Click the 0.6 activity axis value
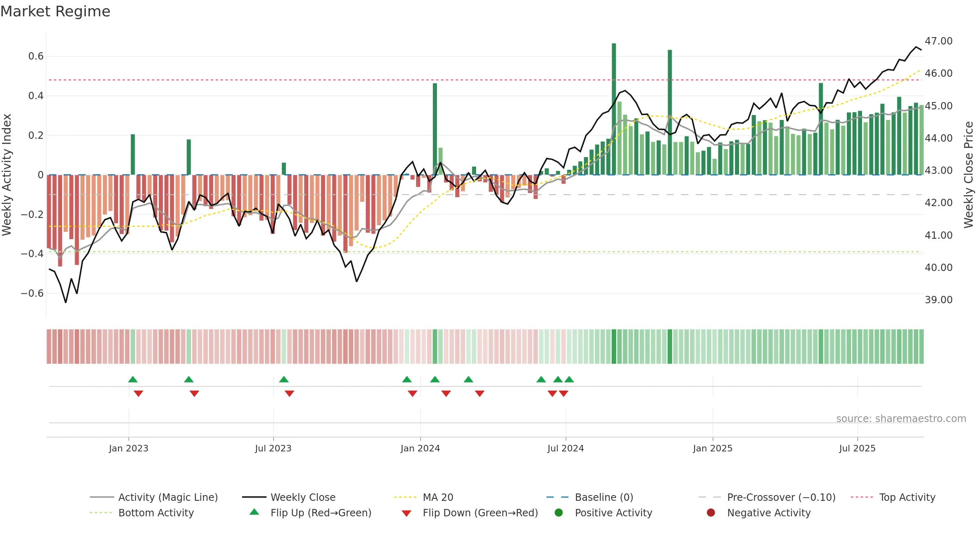Screen dimensions: 980x551 tap(36, 56)
